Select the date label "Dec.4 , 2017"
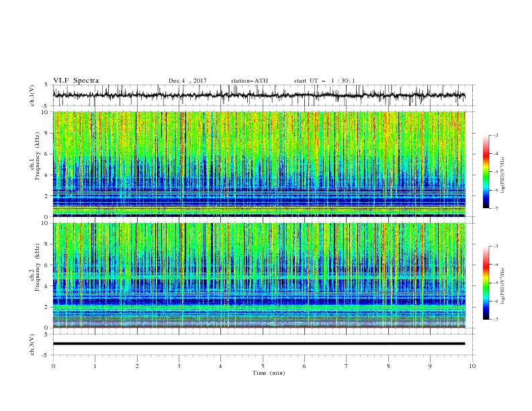This screenshot has width=532, height=411. [x=187, y=81]
